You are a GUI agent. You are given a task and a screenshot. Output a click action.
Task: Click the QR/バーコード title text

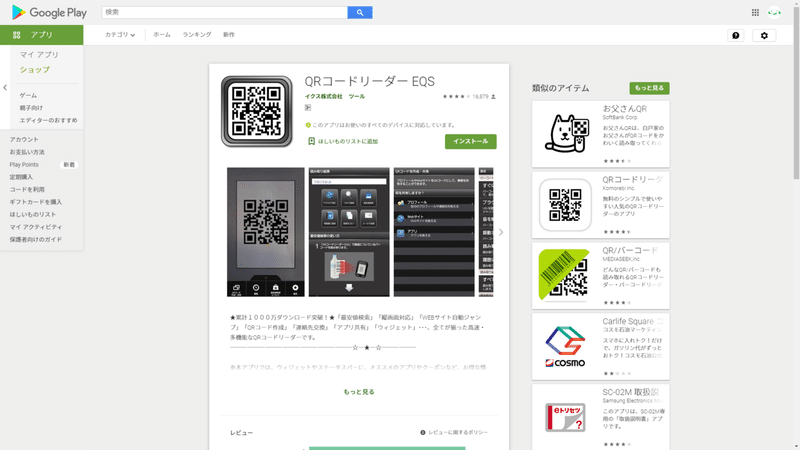pyautogui.click(x=631, y=251)
